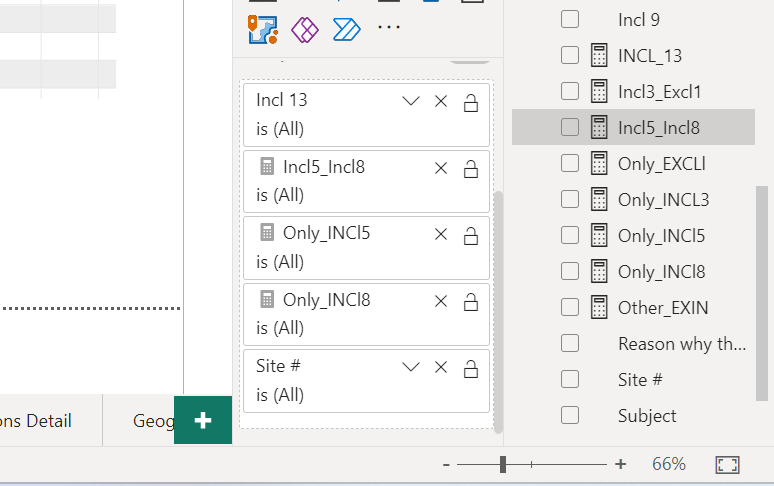Remove the Incl5_Incl8 filter
The image size is (774, 486).
[441, 168]
